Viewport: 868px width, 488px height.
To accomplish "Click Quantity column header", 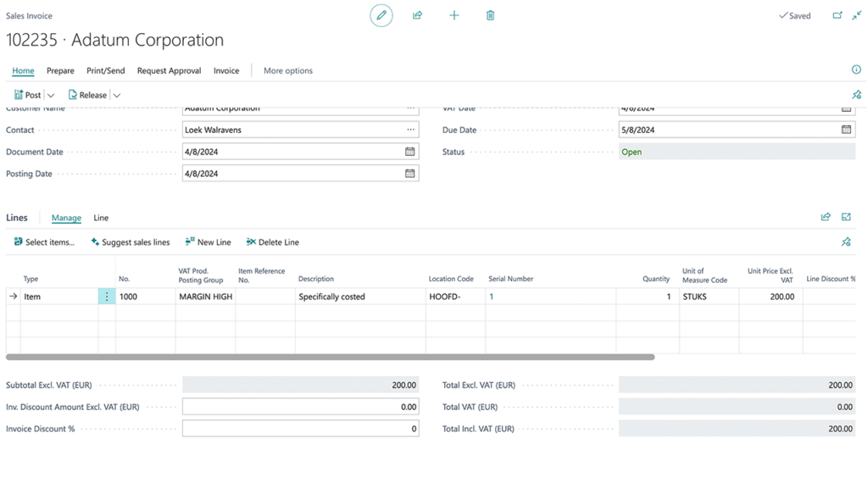I will (x=656, y=279).
